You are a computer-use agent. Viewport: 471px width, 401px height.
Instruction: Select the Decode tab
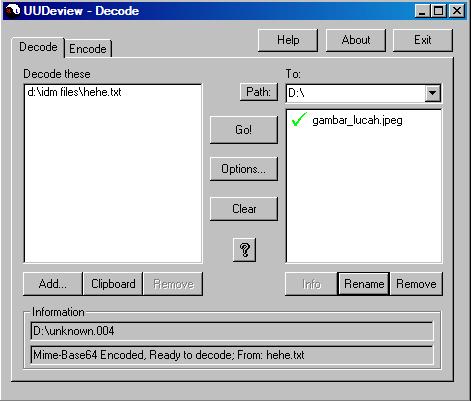pyautogui.click(x=38, y=47)
